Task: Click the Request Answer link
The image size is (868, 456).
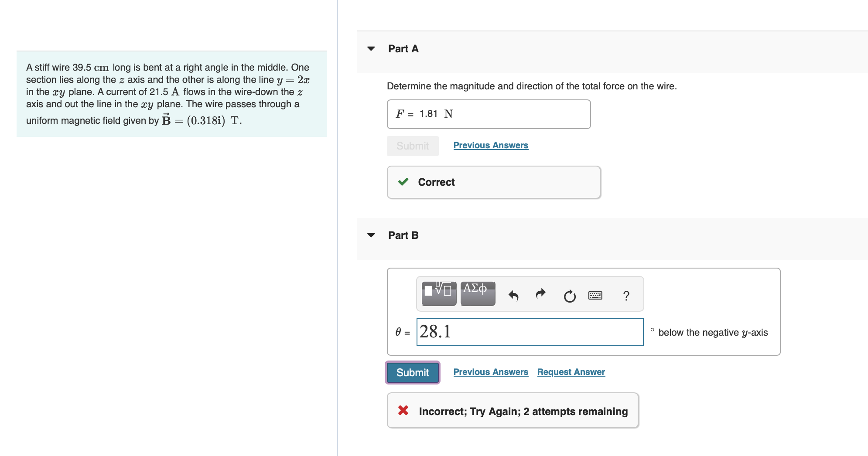Action: 571,372
